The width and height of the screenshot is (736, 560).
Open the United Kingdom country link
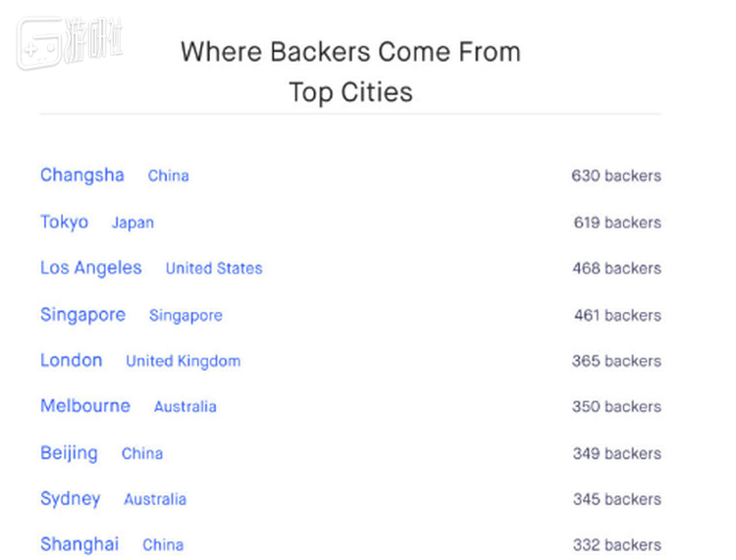click(x=183, y=361)
